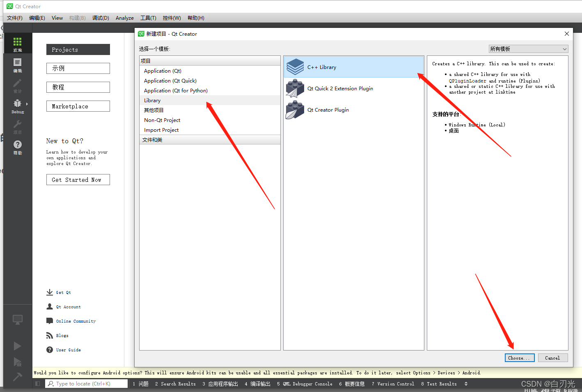Open the 2 Search Results pane

pyautogui.click(x=176, y=384)
